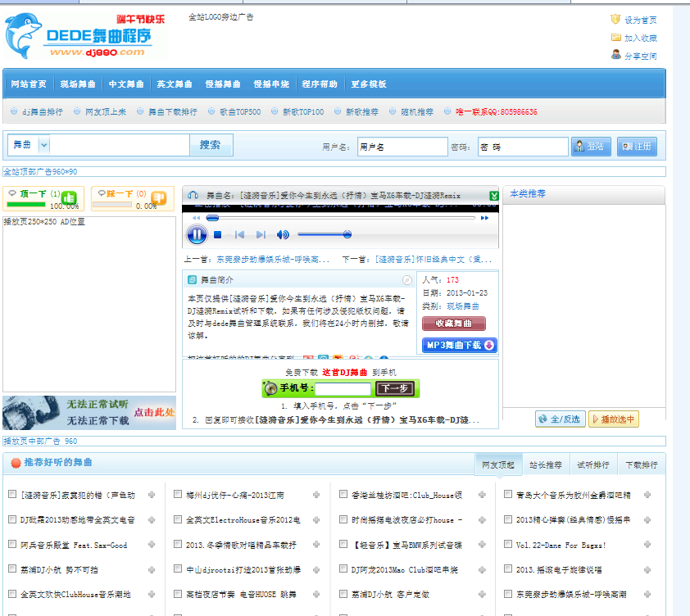This screenshot has width=690, height=616.
Task: Skip to next track in player
Action: [261, 235]
